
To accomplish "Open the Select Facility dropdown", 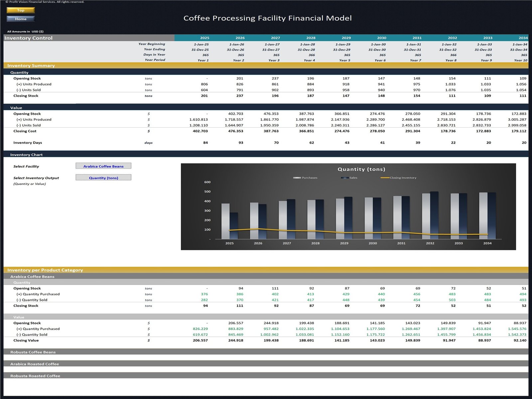I will pos(103,166).
